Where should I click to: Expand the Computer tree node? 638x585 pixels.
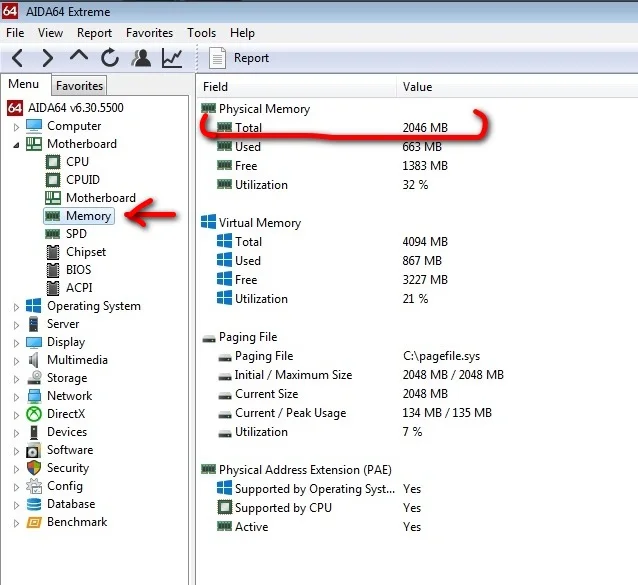pos(16,127)
